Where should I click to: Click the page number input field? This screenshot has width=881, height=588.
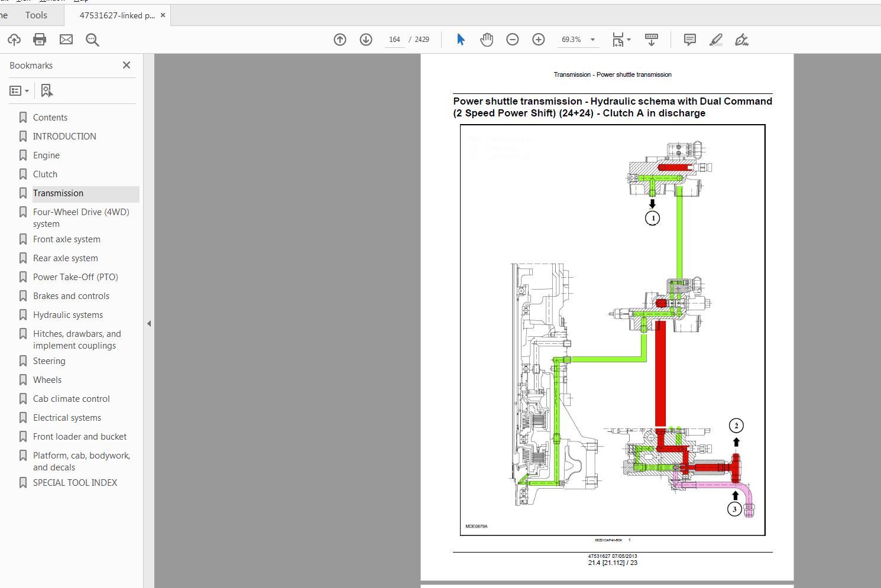point(394,40)
